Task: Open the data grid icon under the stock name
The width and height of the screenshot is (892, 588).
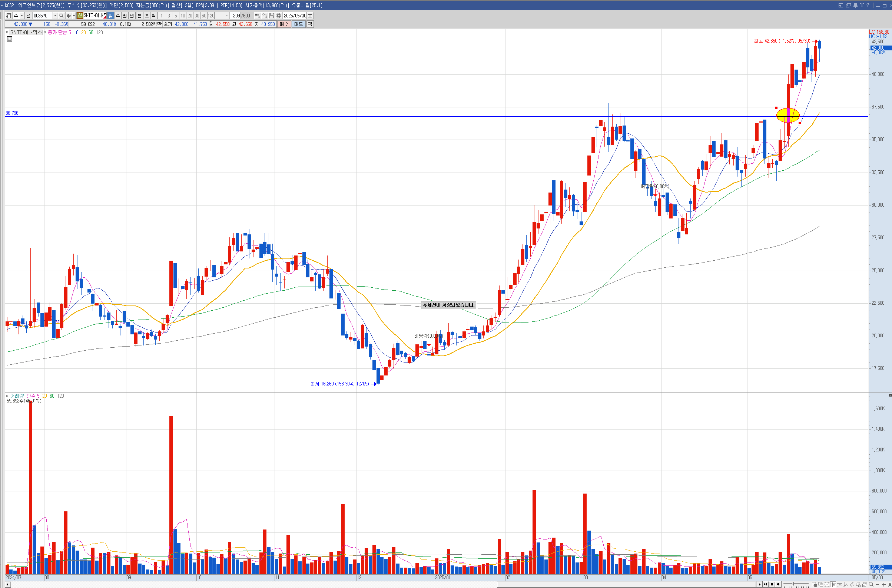Action: tap(10, 39)
